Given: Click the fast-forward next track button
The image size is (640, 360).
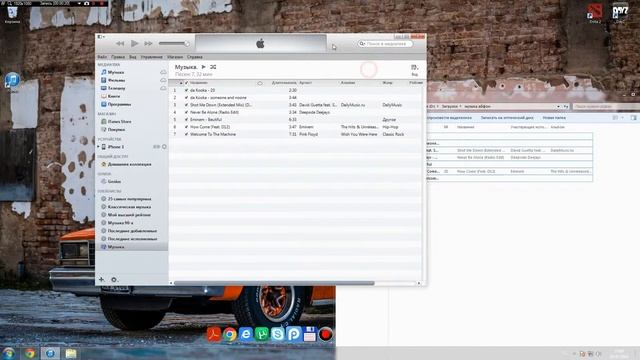Looking at the screenshot, I should pyautogui.click(x=148, y=43).
